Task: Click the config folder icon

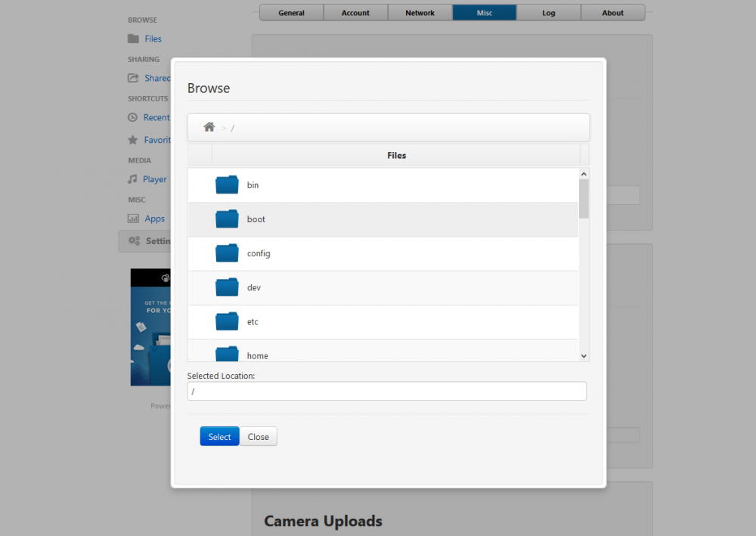Action: [x=227, y=253]
